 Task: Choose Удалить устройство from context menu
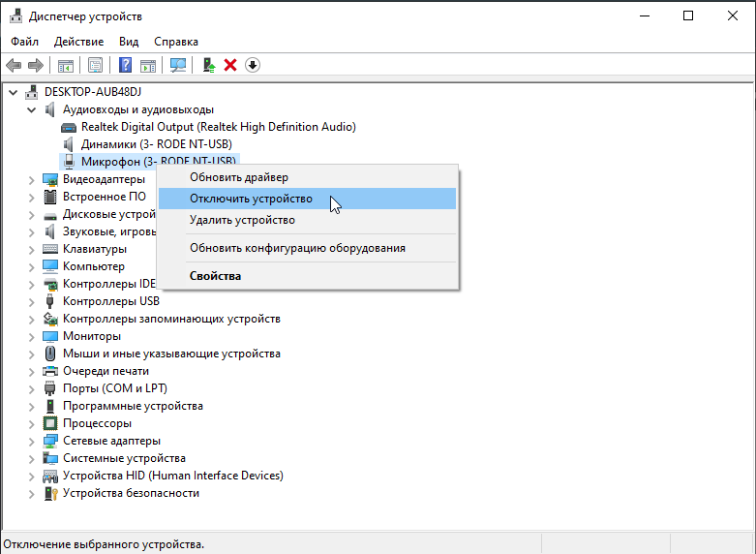[242, 220]
